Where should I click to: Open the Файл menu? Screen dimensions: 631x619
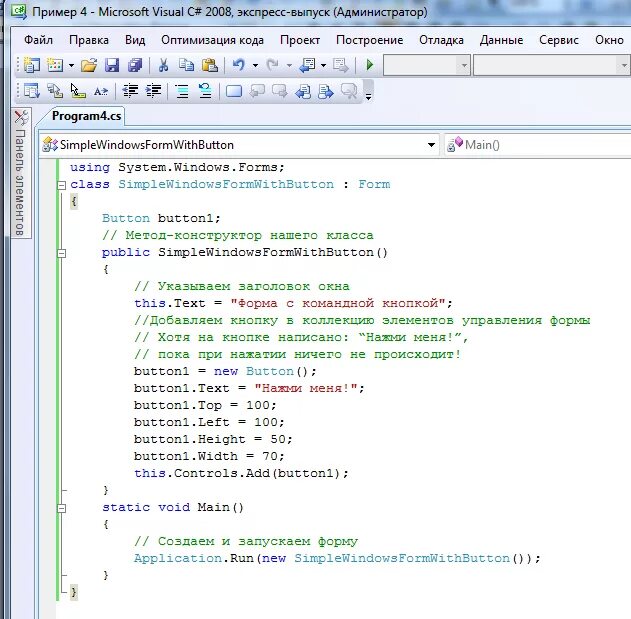[x=38, y=40]
